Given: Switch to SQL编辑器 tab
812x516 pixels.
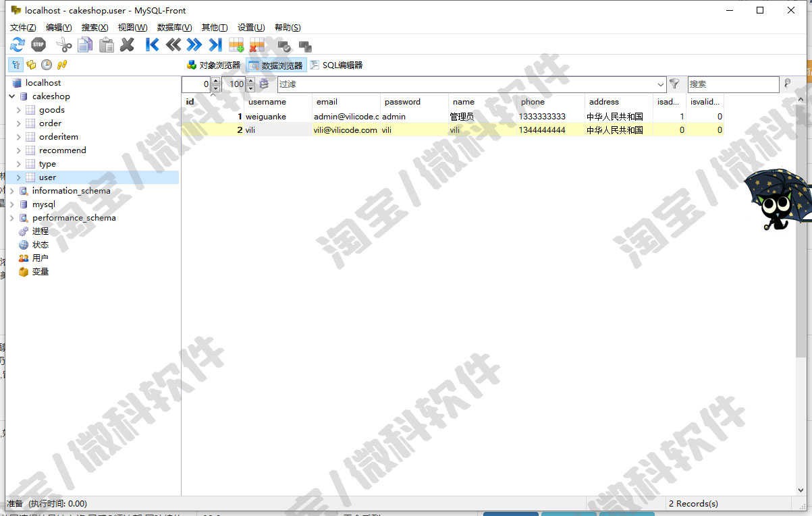Looking at the screenshot, I should pos(336,65).
